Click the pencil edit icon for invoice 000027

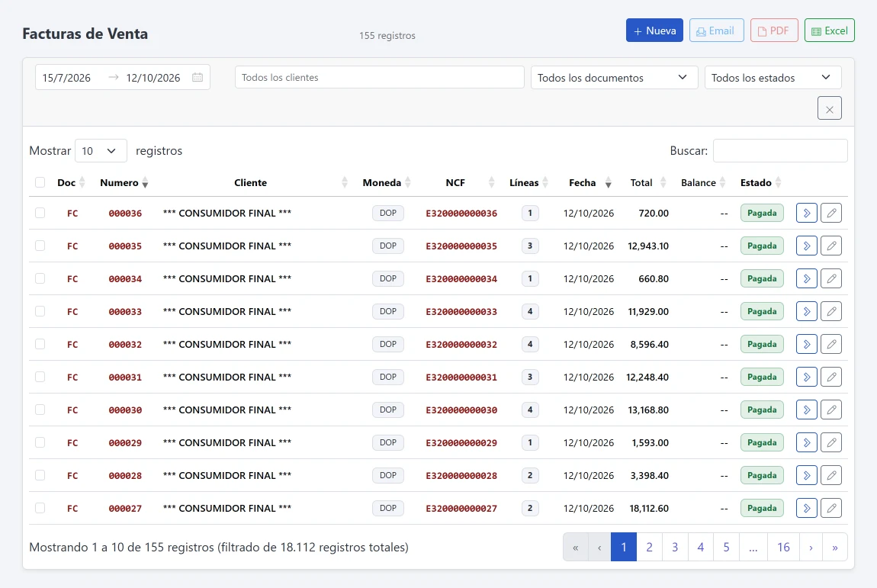coord(831,508)
